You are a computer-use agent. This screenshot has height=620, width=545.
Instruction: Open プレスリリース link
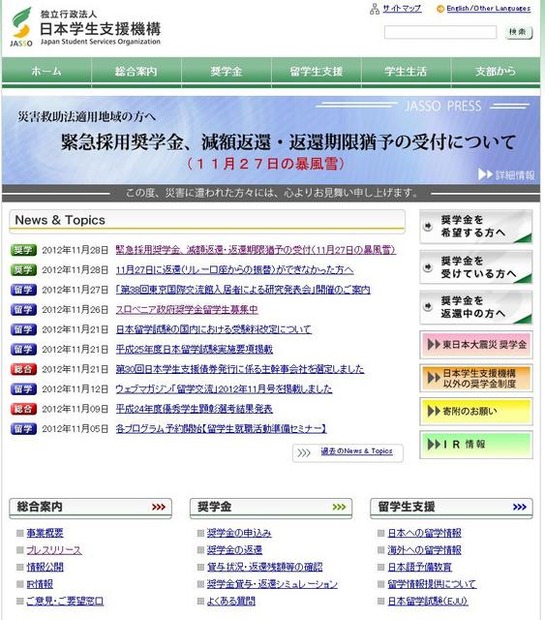[54, 550]
